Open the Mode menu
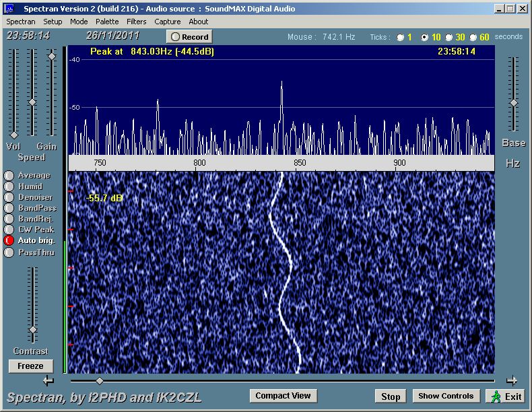This screenshot has height=412, width=532. [x=79, y=22]
